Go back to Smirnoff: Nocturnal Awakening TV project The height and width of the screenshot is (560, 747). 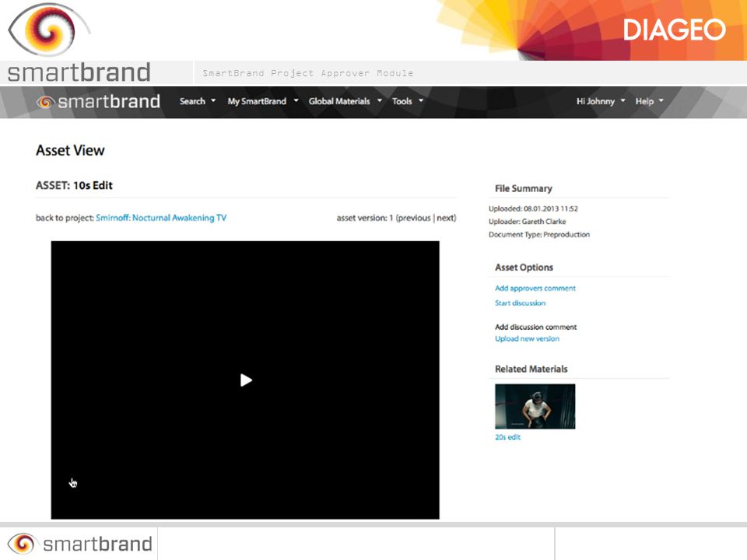[x=161, y=218]
